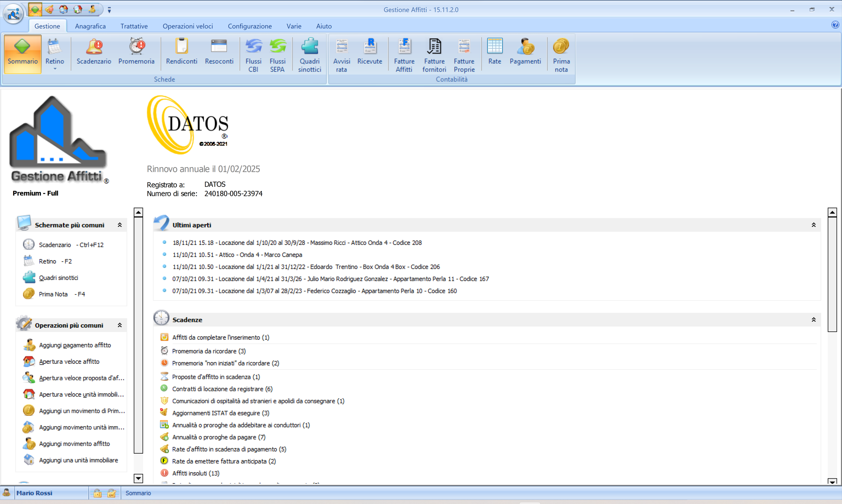Open Aggiornamenti ISTAT da eseguire (3)
This screenshot has height=504, width=842.
220,413
